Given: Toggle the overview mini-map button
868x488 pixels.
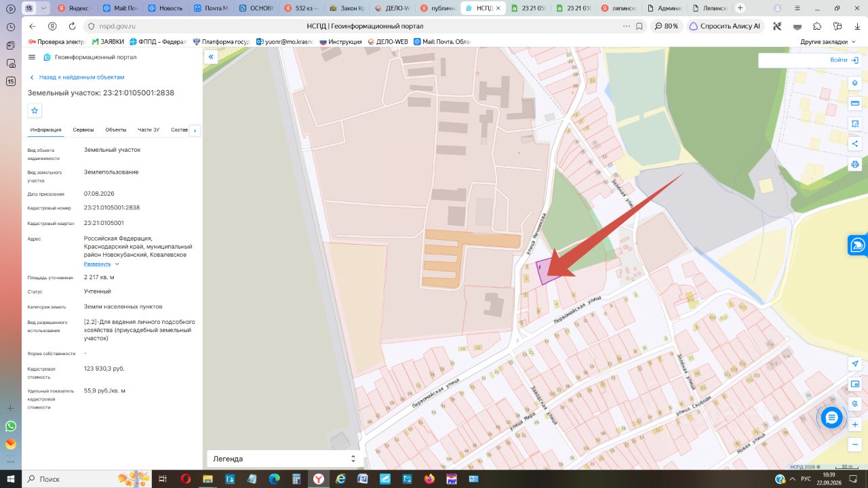Looking at the screenshot, I should [x=854, y=384].
